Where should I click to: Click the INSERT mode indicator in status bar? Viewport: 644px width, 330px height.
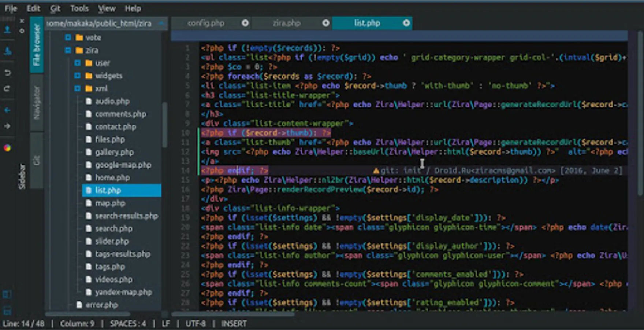point(234,323)
